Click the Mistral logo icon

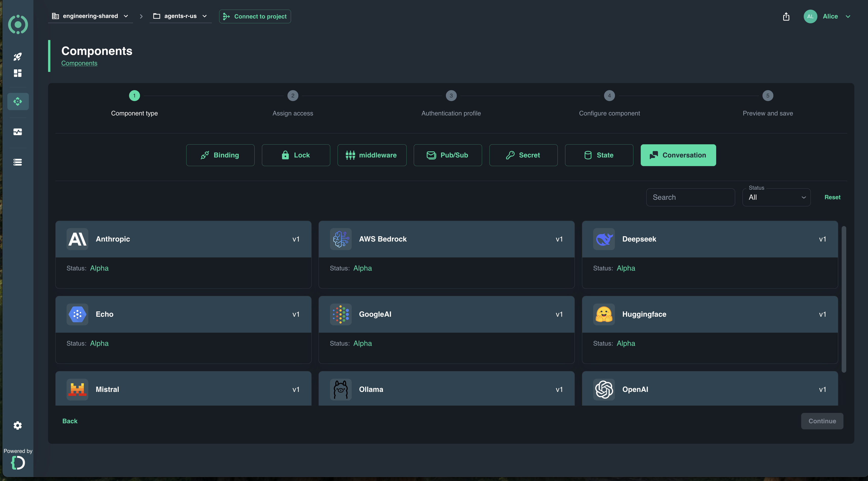77,389
